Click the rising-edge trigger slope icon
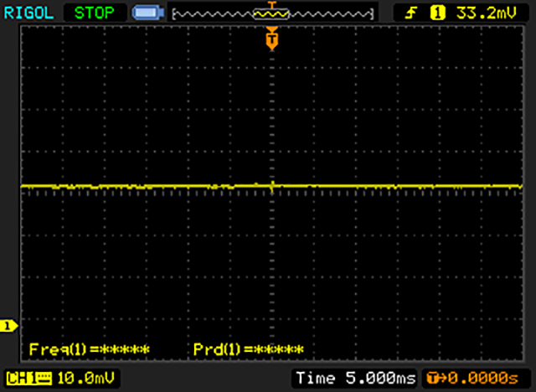Viewport: 536px width, 392px height. [410, 13]
